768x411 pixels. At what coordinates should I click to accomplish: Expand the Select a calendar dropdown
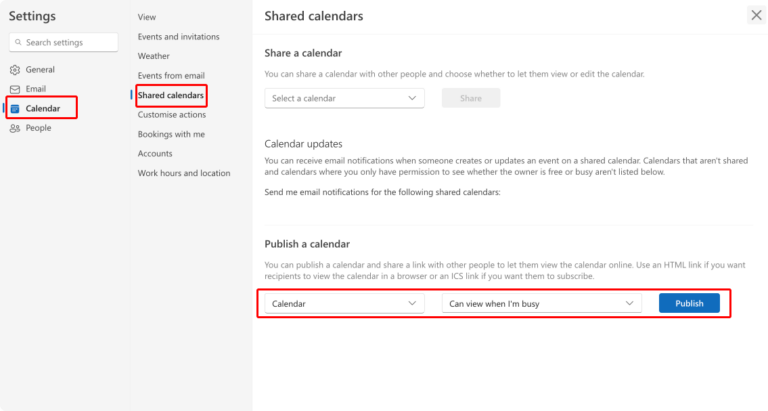(344, 98)
